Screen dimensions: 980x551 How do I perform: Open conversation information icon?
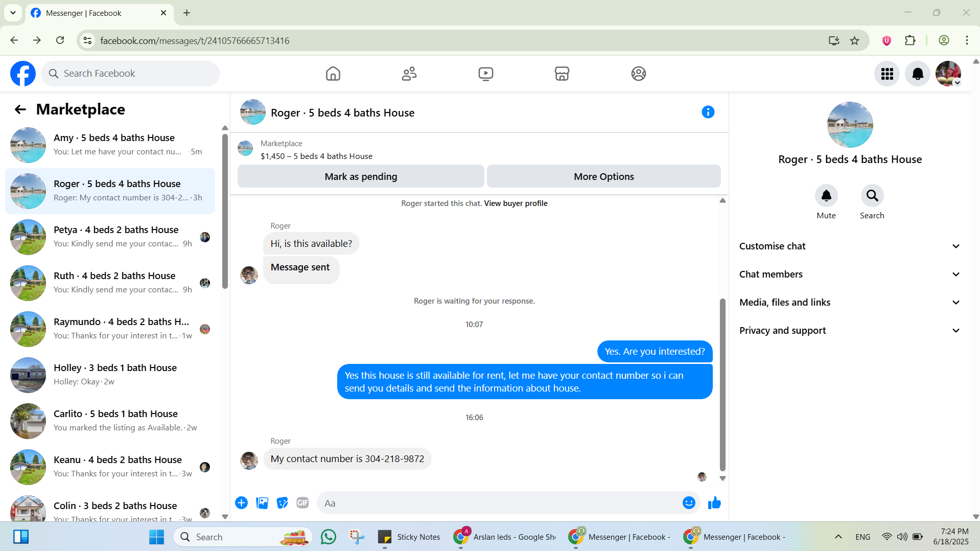pyautogui.click(x=708, y=112)
